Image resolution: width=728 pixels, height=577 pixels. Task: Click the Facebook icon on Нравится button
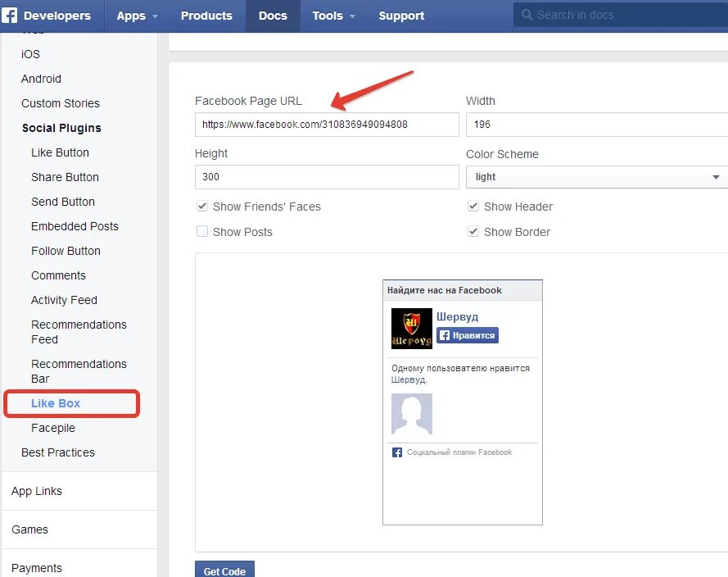445,335
